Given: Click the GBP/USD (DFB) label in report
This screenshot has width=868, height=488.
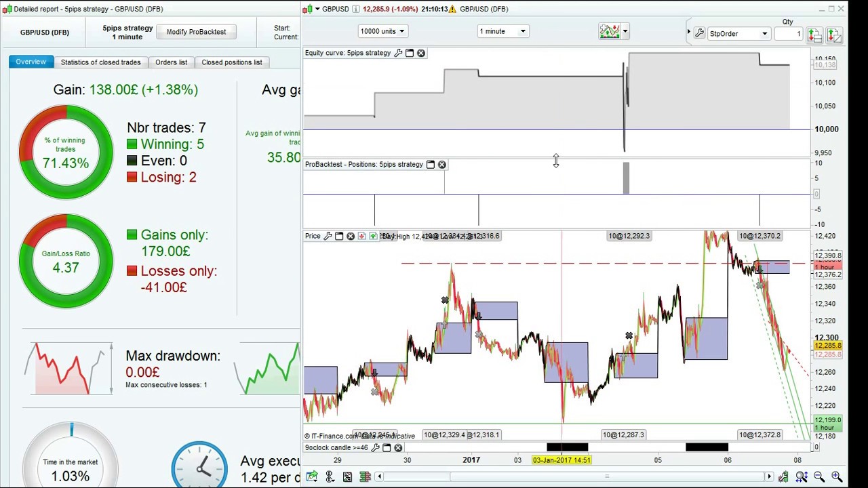Looking at the screenshot, I should (45, 33).
